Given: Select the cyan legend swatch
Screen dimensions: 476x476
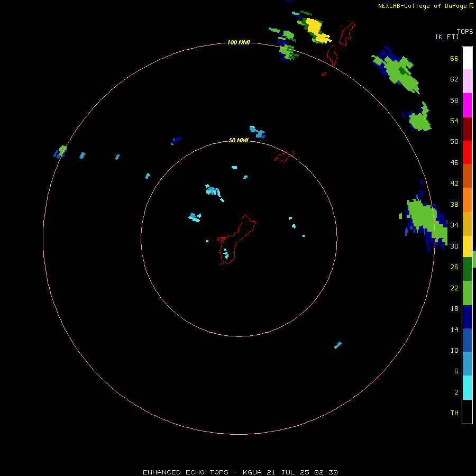Looking at the screenshot, I should pyautogui.click(x=467, y=388).
